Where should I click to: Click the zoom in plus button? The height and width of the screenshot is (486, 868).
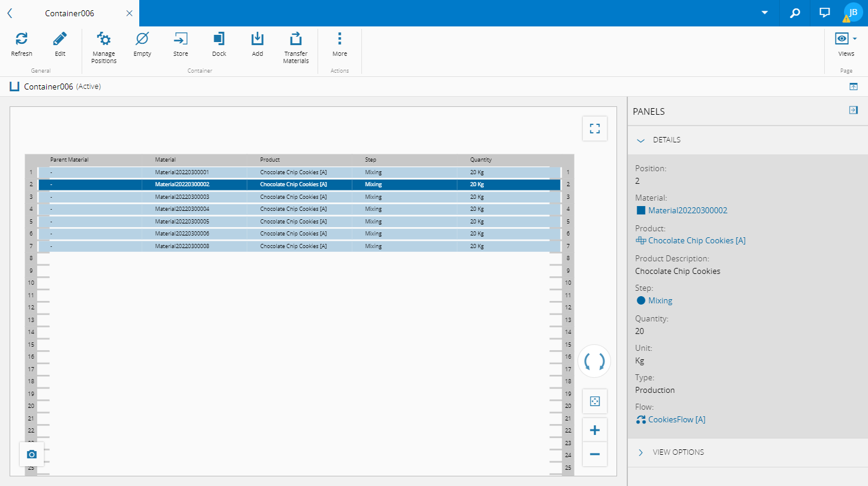coord(595,430)
